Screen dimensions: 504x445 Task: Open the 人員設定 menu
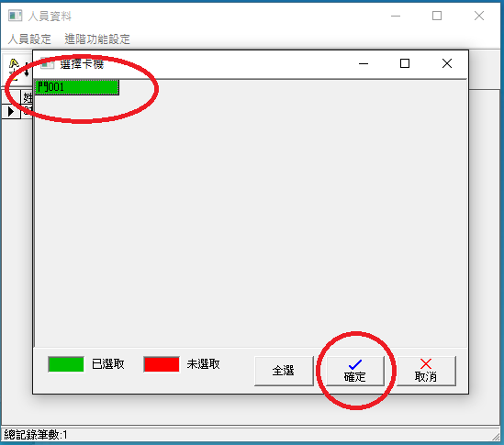point(29,39)
